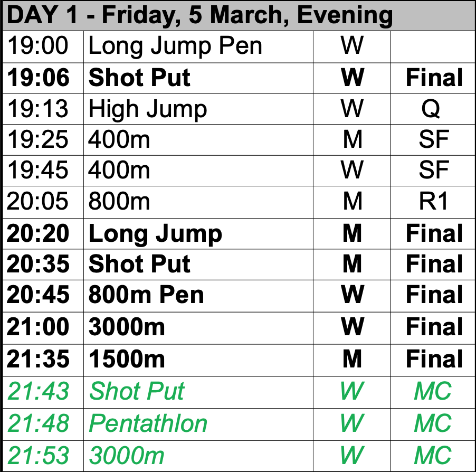The image size is (476, 472).
Task: Select the R1 round cell
Action: (x=433, y=202)
